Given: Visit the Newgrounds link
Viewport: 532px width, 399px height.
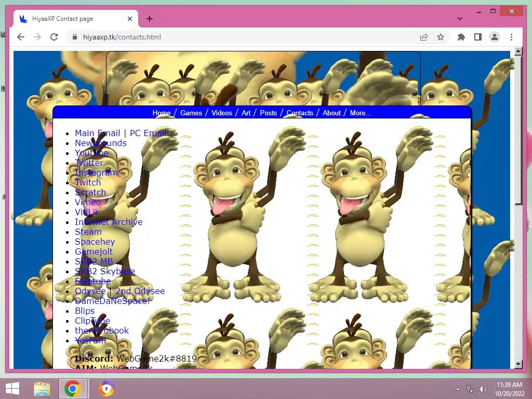Looking at the screenshot, I should click(101, 143).
